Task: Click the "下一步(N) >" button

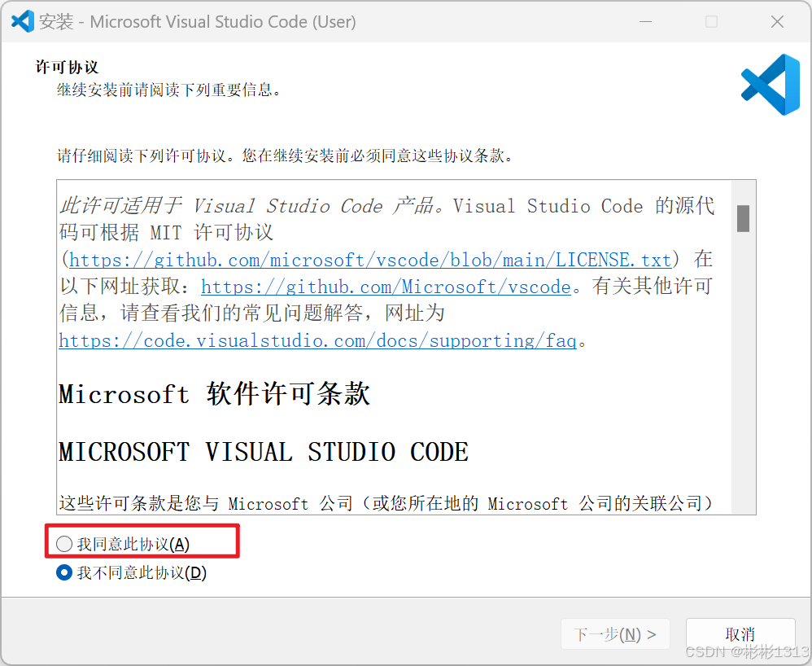Action: (x=615, y=634)
